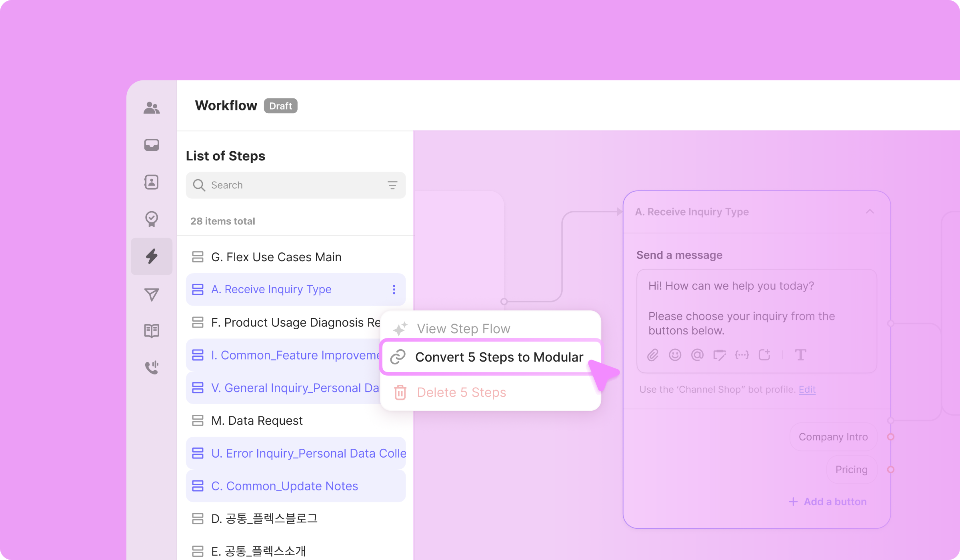Click the text format T icon
The width and height of the screenshot is (960, 560).
pos(800,355)
